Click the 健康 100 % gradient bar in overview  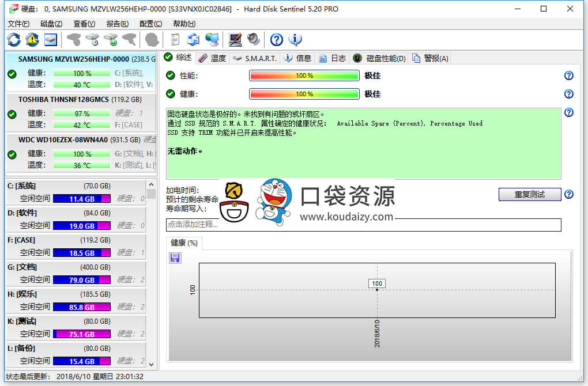tap(304, 94)
